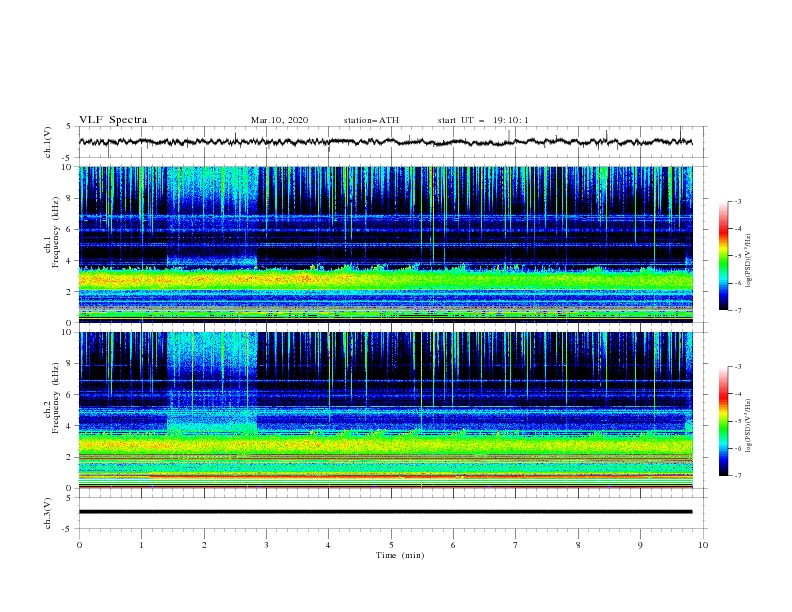792x612 pixels.
Task: Click inside the ch.2 spectrogram panel
Action: point(385,410)
